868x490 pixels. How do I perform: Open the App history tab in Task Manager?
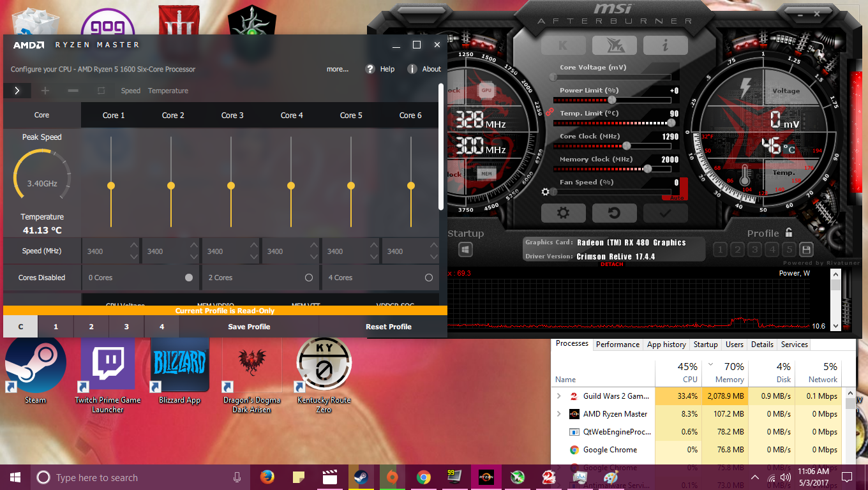666,345
